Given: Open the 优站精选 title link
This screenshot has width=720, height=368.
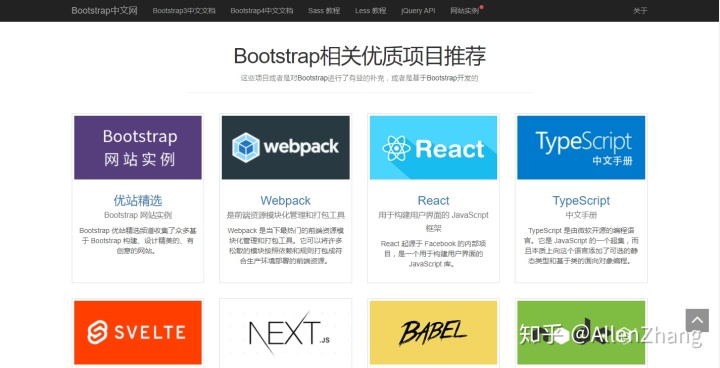Looking at the screenshot, I should [x=138, y=200].
